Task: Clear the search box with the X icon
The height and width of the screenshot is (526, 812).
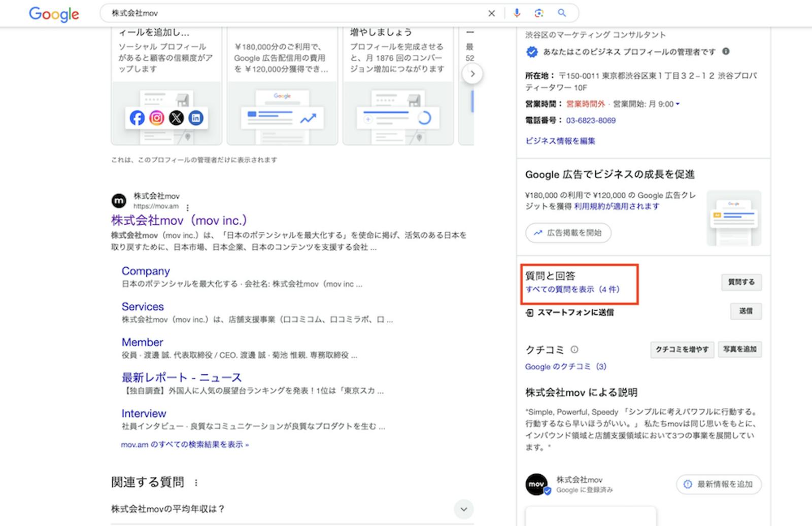Action: pyautogui.click(x=491, y=13)
